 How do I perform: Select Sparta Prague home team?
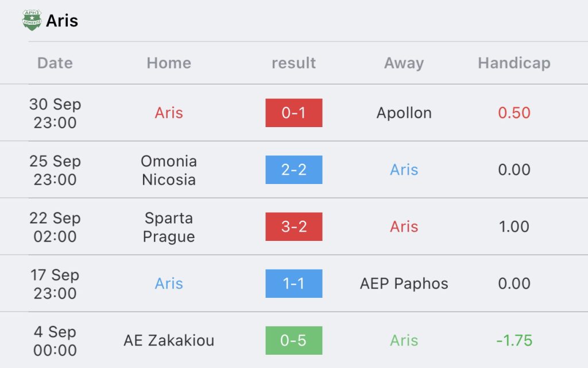(169, 227)
